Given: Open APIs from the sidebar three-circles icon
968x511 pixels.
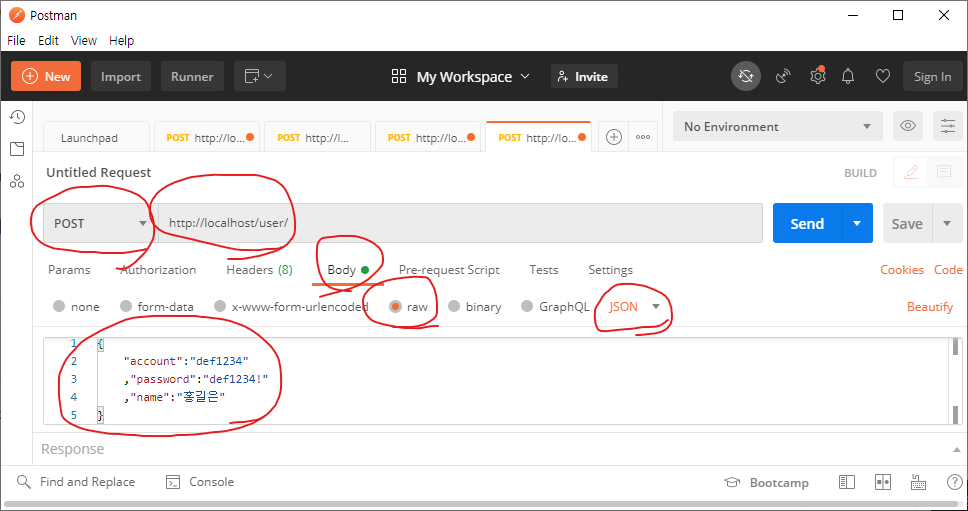Looking at the screenshot, I should coord(17,181).
